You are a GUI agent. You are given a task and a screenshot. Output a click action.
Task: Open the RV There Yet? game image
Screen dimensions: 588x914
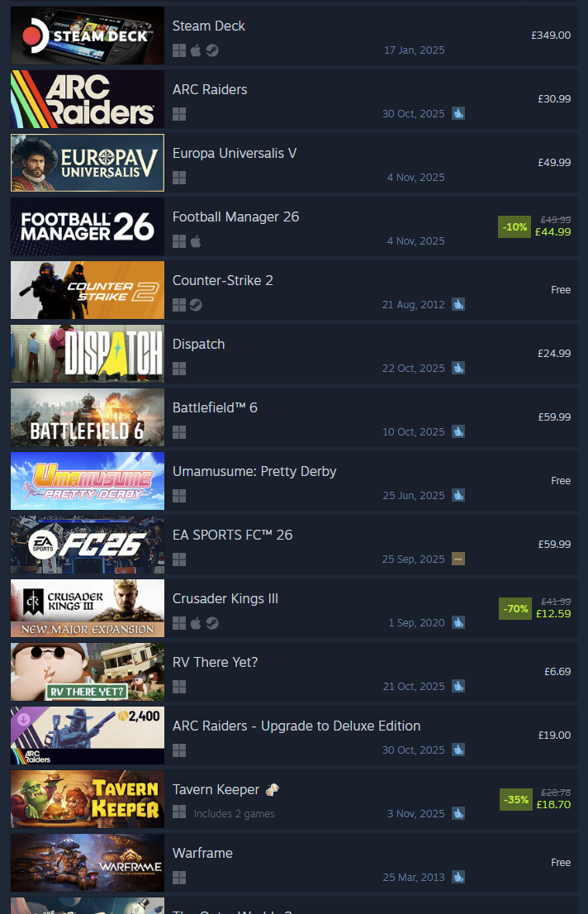click(x=88, y=672)
